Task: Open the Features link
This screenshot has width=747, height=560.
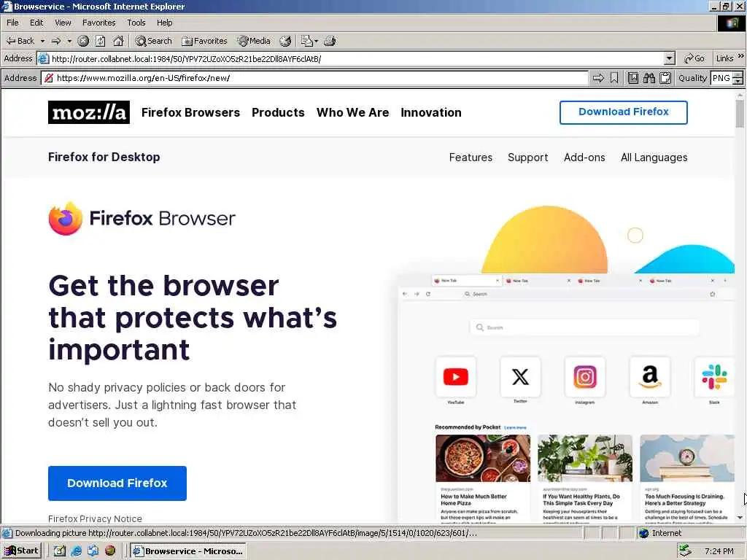Action: pos(471,157)
